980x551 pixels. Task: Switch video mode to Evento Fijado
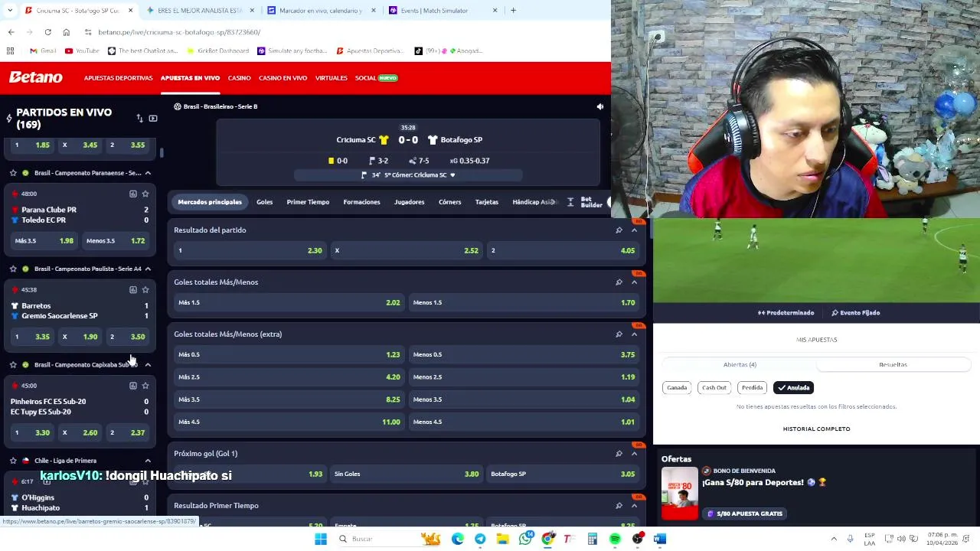click(x=855, y=312)
